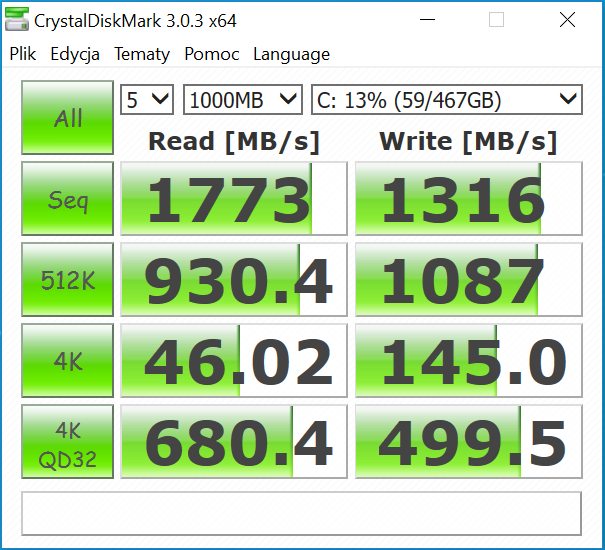The height and width of the screenshot is (550, 605).
Task: Open the Tematy menu
Action: point(142,54)
